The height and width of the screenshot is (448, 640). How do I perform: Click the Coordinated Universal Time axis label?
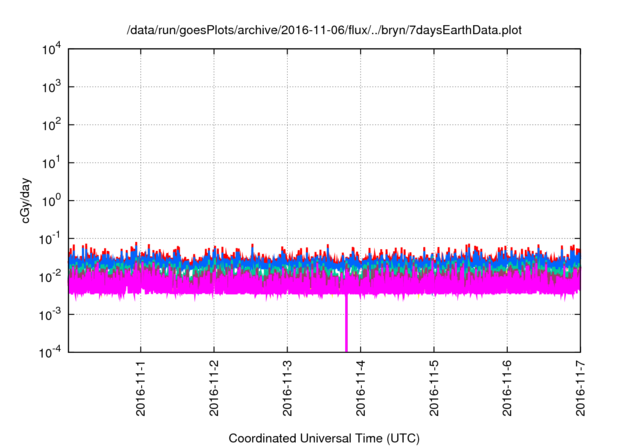point(324,438)
